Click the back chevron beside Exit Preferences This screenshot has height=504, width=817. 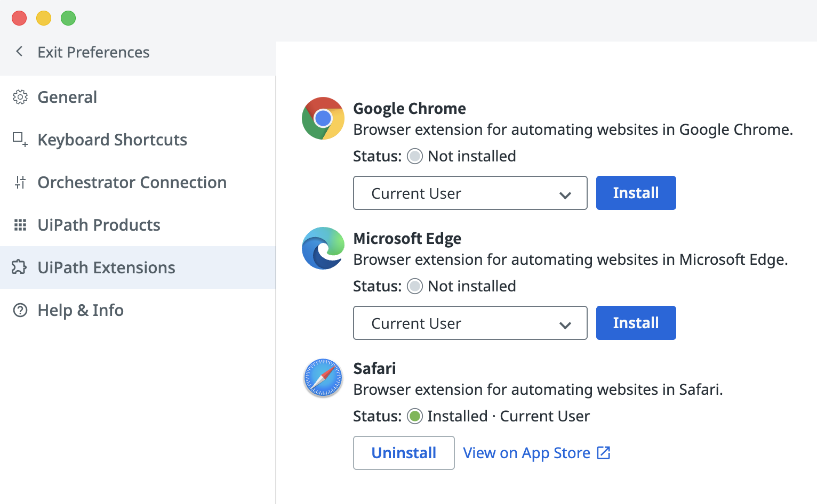coord(19,52)
